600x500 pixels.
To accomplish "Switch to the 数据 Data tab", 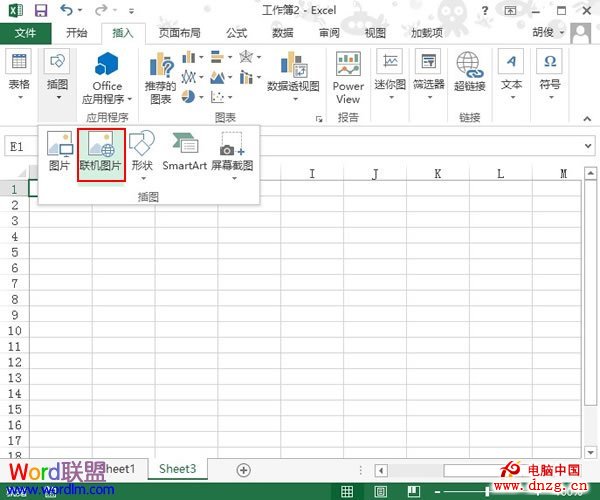I will click(x=283, y=33).
